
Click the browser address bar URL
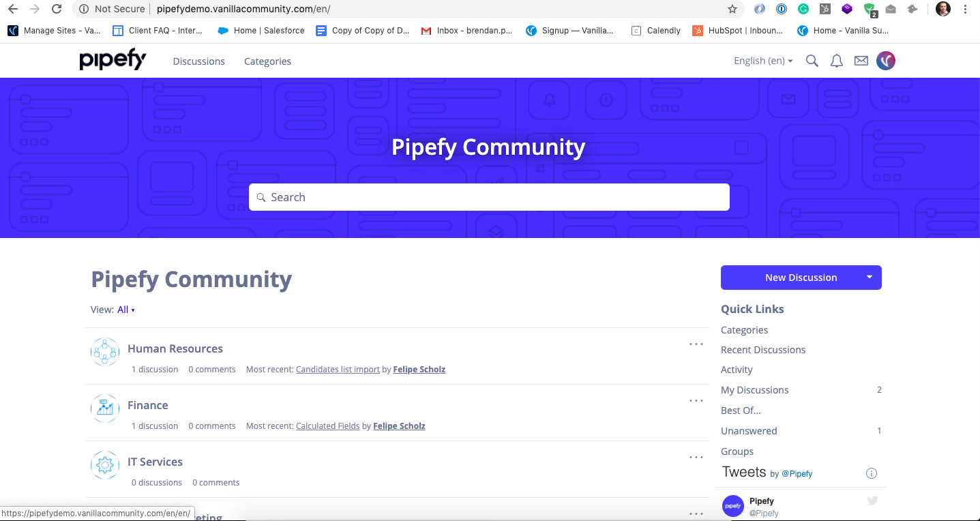(243, 9)
